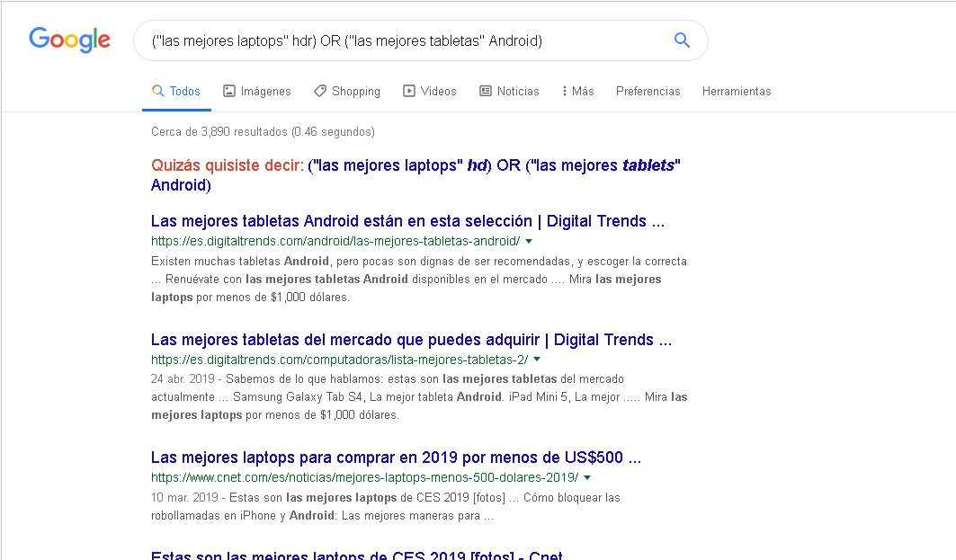Open 'Las mejores tabletas del mercado' result

[x=410, y=340]
